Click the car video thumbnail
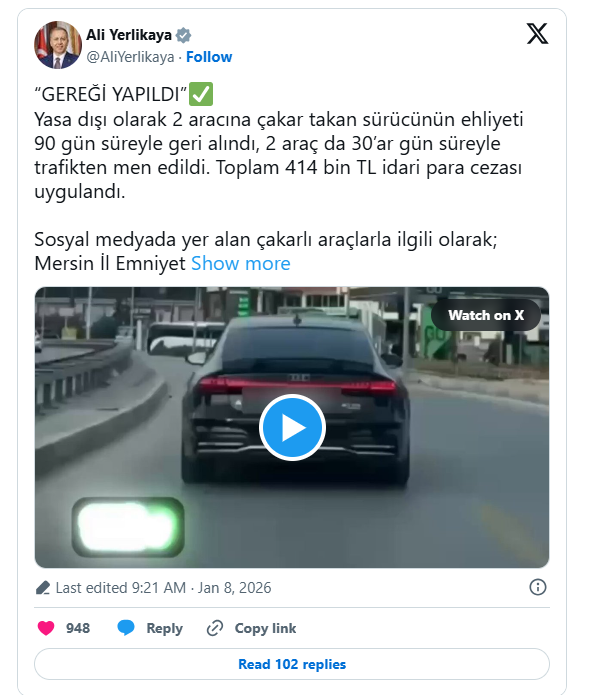The width and height of the screenshot is (603, 695). 292,427
